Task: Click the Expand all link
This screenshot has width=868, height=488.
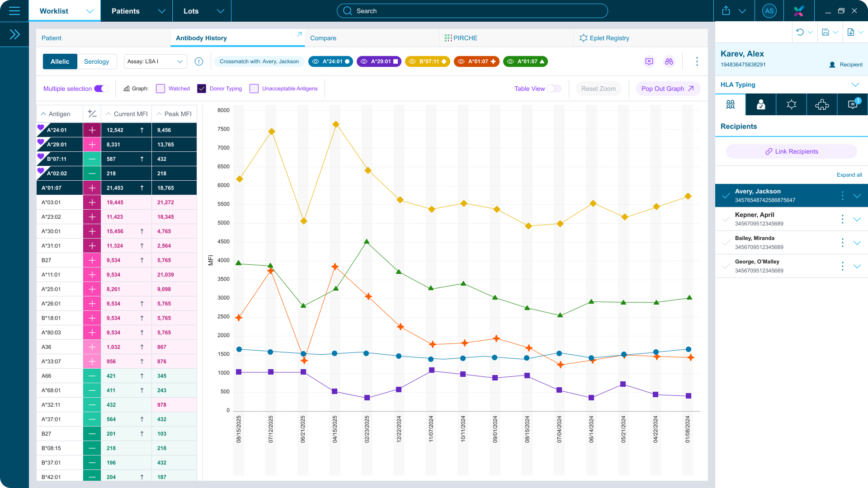Action: coord(849,175)
